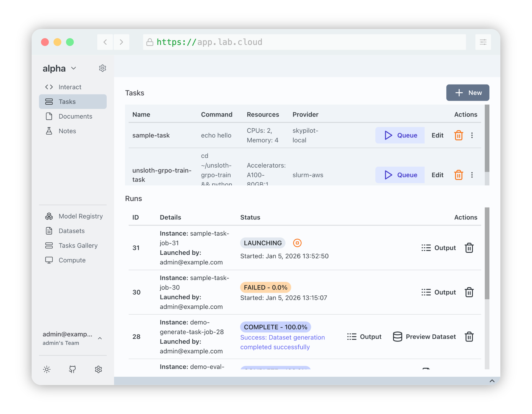Open the GitHub icon in sidebar footer

tap(72, 369)
